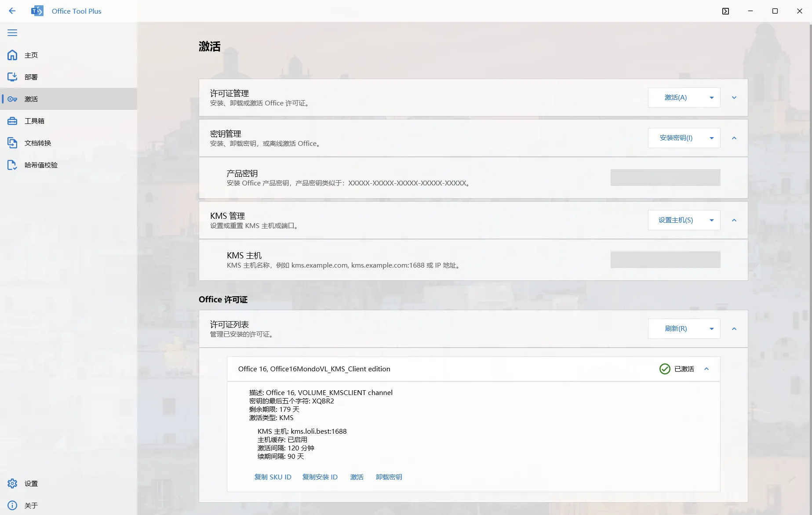Open dropdown arrow beside 设置主机(S)
This screenshot has height=515, width=812.
711,221
